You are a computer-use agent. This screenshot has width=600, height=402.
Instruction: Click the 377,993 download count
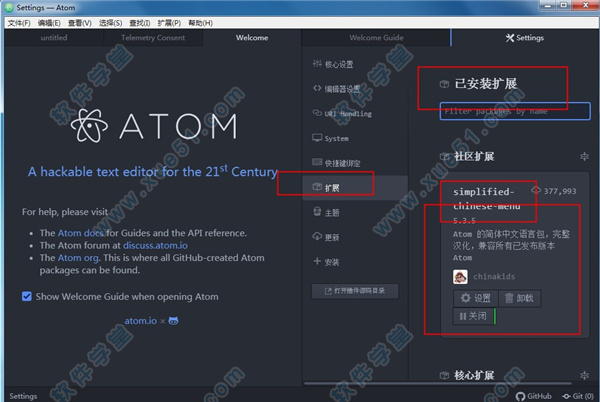click(x=560, y=191)
